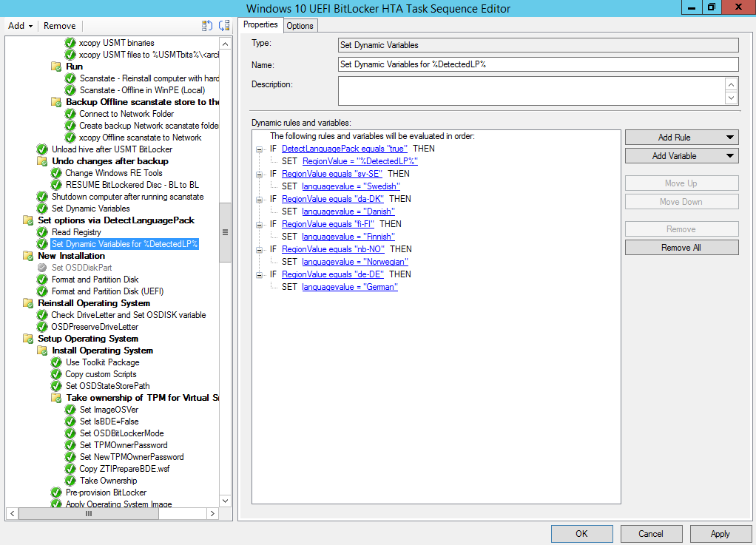Open the Add Variable dropdown
The height and width of the screenshot is (545, 756).
click(x=682, y=155)
